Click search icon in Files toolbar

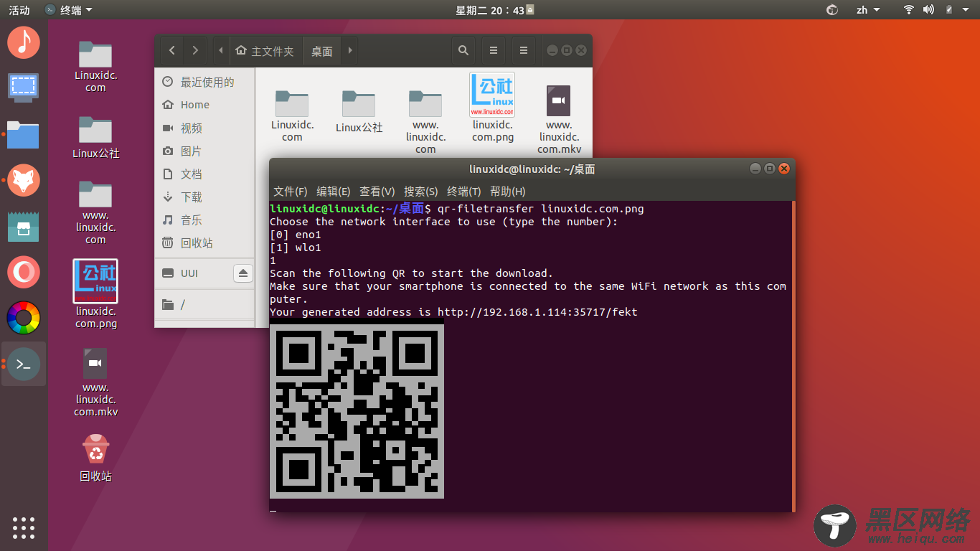click(463, 50)
